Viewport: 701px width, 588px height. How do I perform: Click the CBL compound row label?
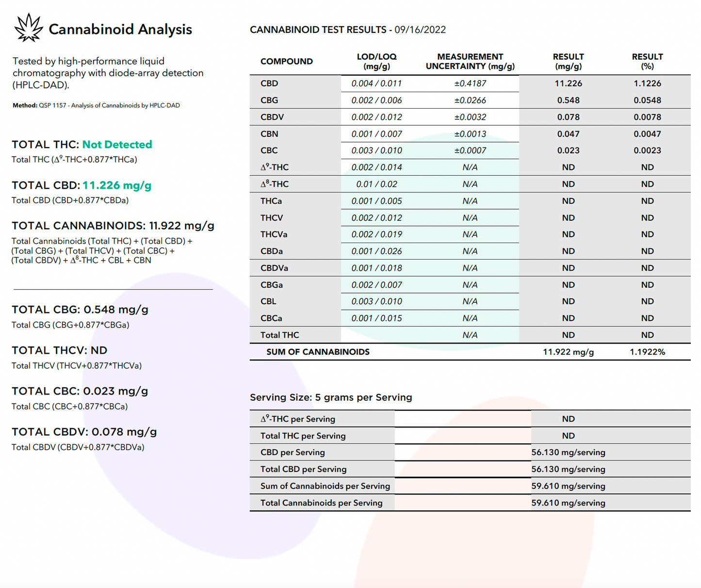tap(268, 301)
